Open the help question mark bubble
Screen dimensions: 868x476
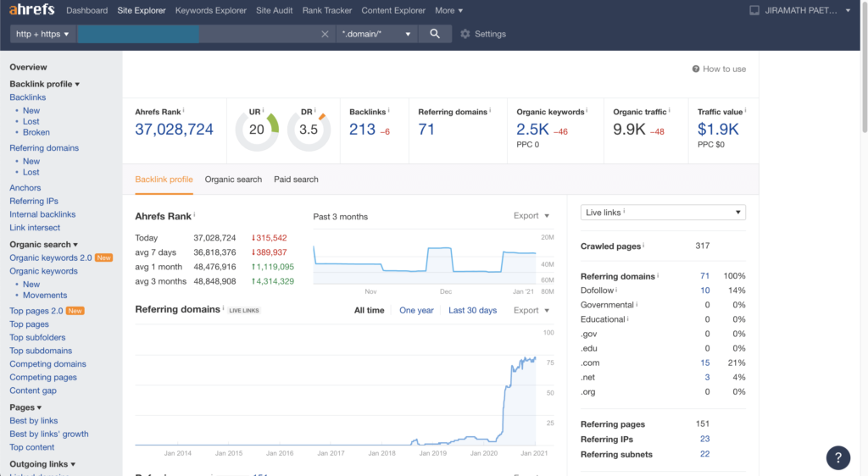coord(838,457)
